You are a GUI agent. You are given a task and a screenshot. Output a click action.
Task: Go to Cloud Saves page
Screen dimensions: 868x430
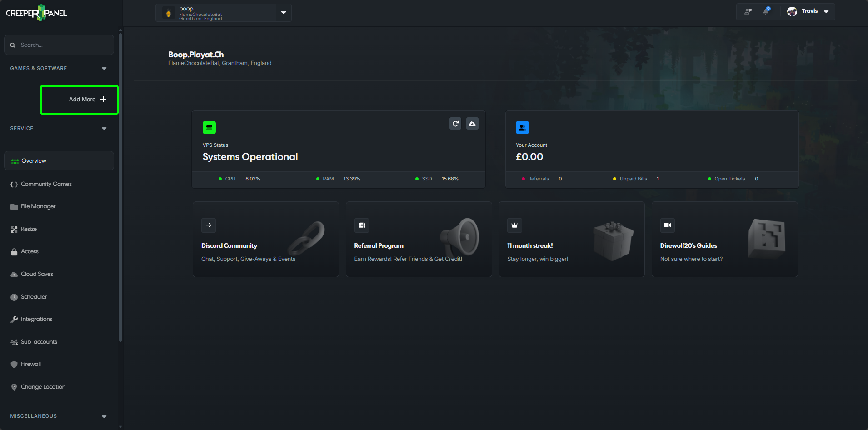(37, 274)
